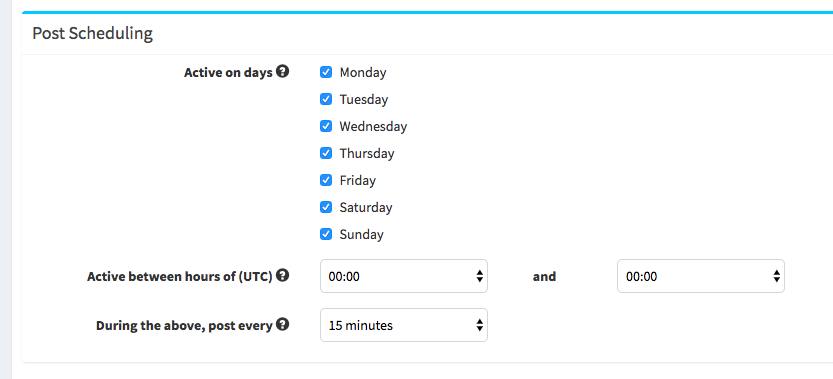Viewport: 833px width, 379px height.
Task: Clear the Sunday checkbox
Action: point(326,234)
